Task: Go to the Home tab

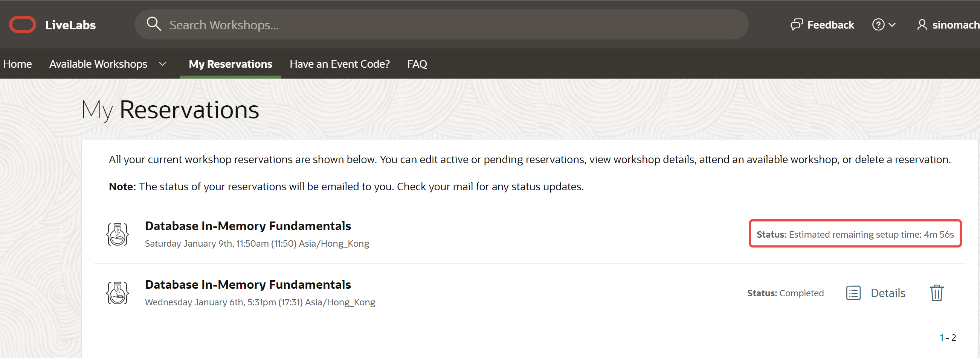Action: (17, 64)
